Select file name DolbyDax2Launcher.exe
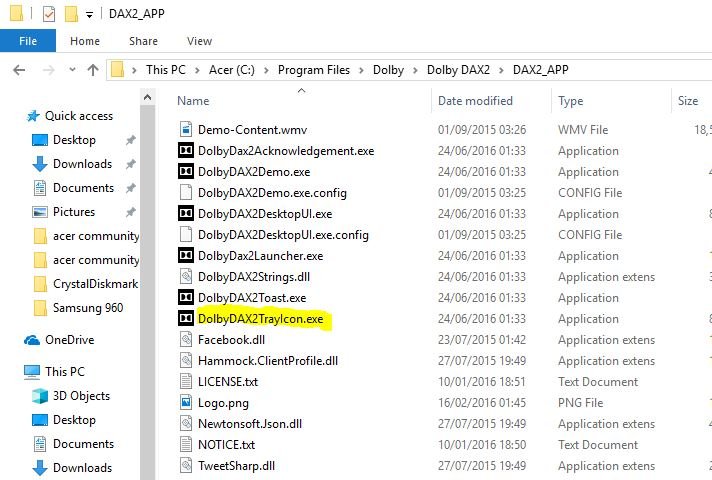712x480 pixels. 261,256
